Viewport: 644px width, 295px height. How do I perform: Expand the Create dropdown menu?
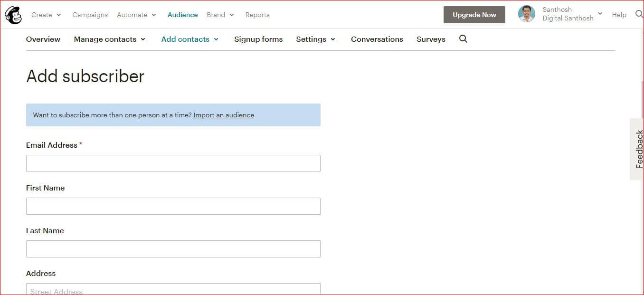(46, 15)
